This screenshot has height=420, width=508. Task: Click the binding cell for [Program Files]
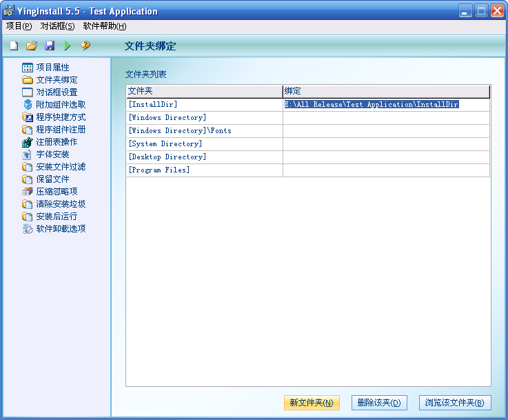click(386, 170)
